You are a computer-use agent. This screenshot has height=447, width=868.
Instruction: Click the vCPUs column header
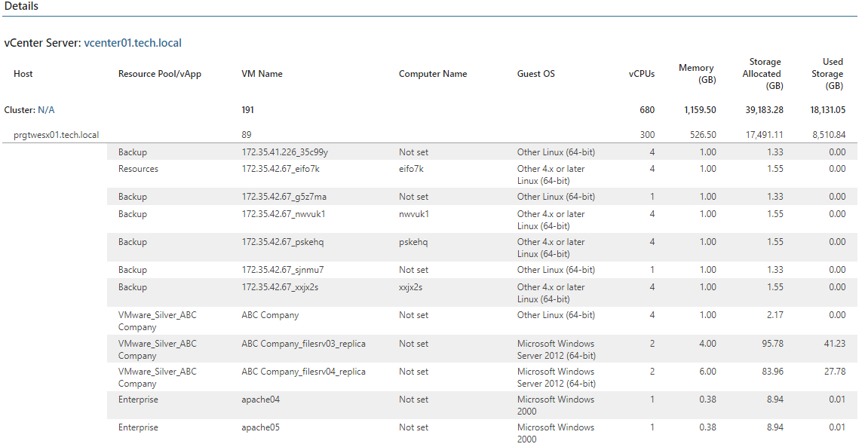click(x=642, y=74)
